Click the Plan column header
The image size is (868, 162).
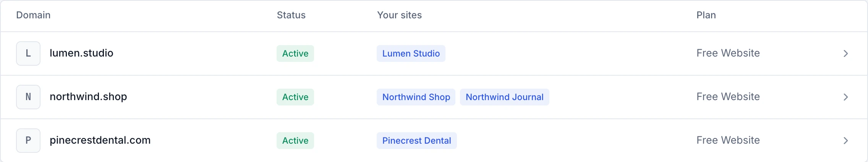[706, 15]
